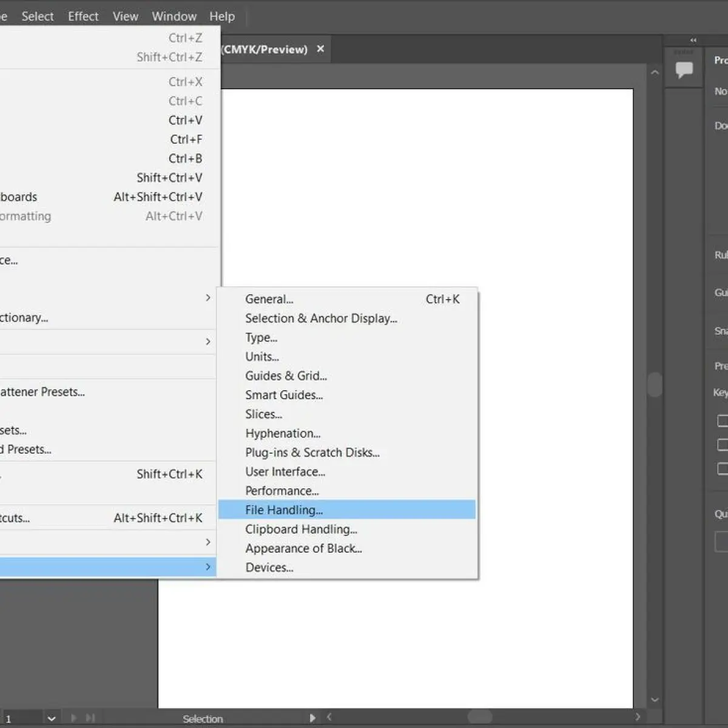Choose Appearance of Black... entry
Image resolution: width=728 pixels, height=728 pixels.
tap(347, 548)
